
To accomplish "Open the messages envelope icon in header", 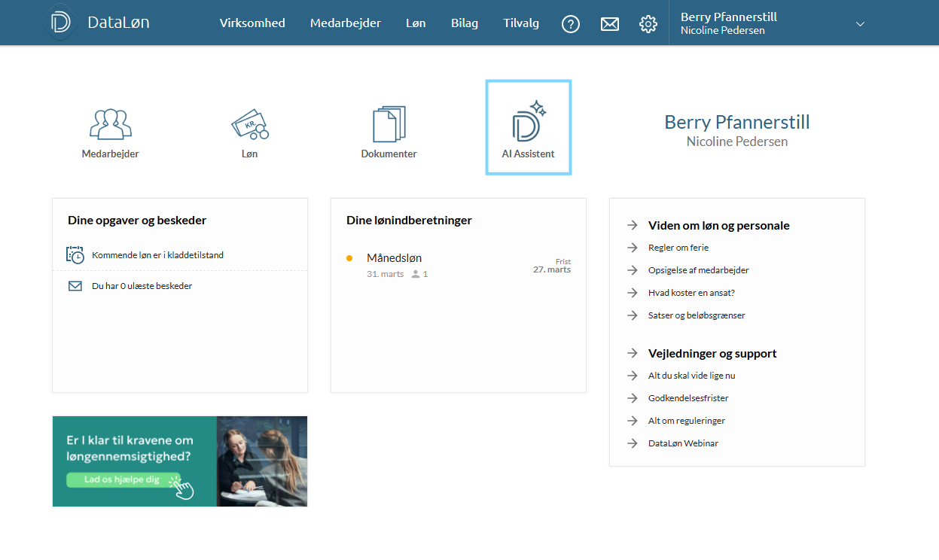I will coord(609,24).
